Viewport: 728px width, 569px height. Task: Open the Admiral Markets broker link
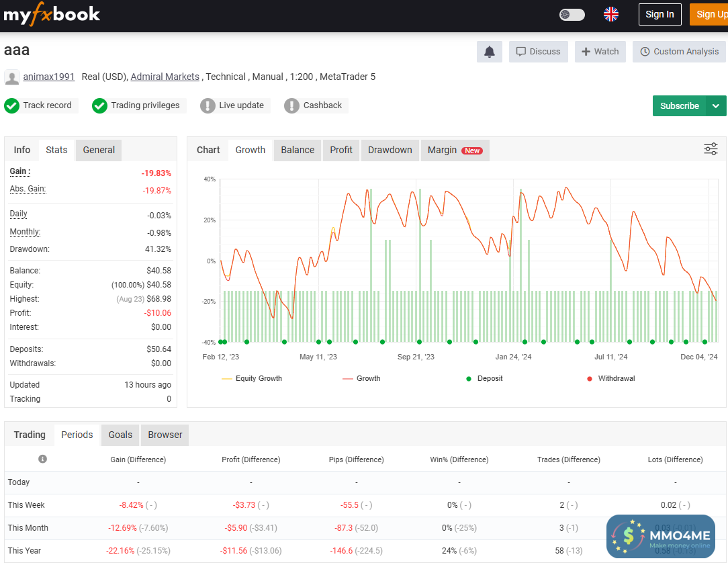(x=165, y=77)
